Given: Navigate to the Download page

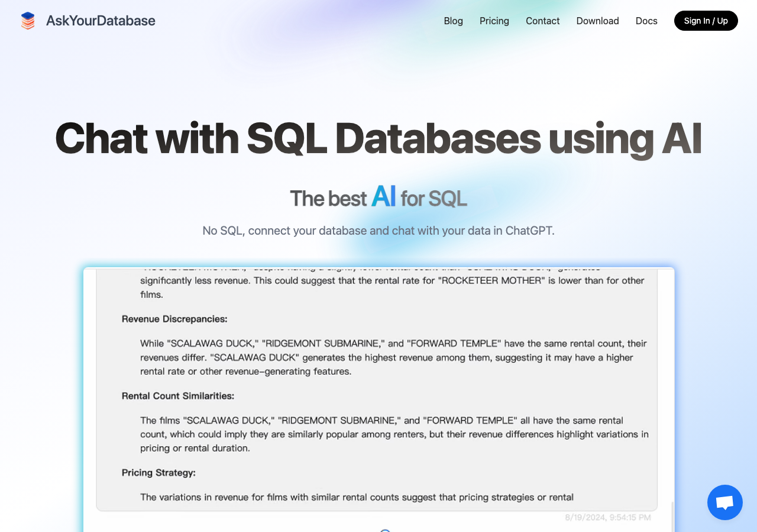Looking at the screenshot, I should [598, 21].
